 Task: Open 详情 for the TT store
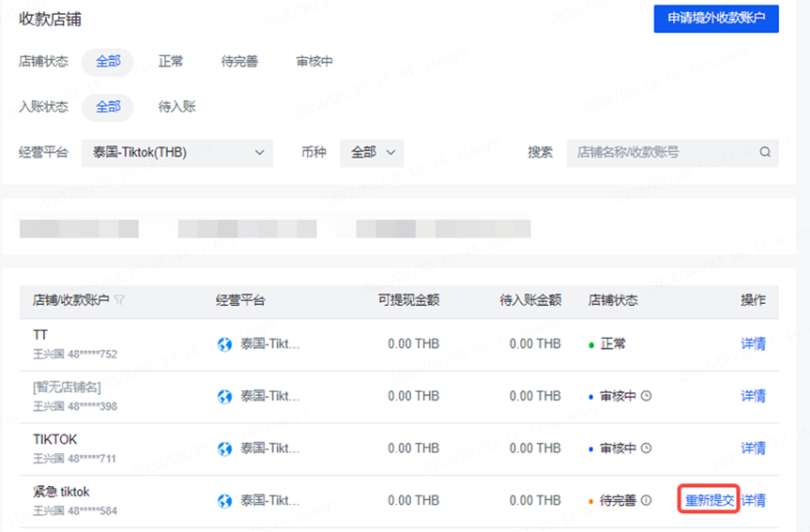click(x=753, y=344)
